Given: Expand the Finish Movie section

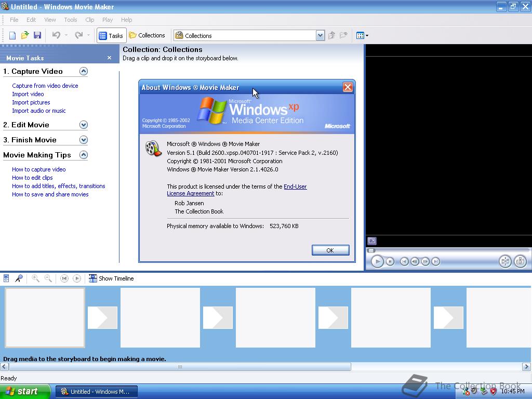Looking at the screenshot, I should point(84,140).
